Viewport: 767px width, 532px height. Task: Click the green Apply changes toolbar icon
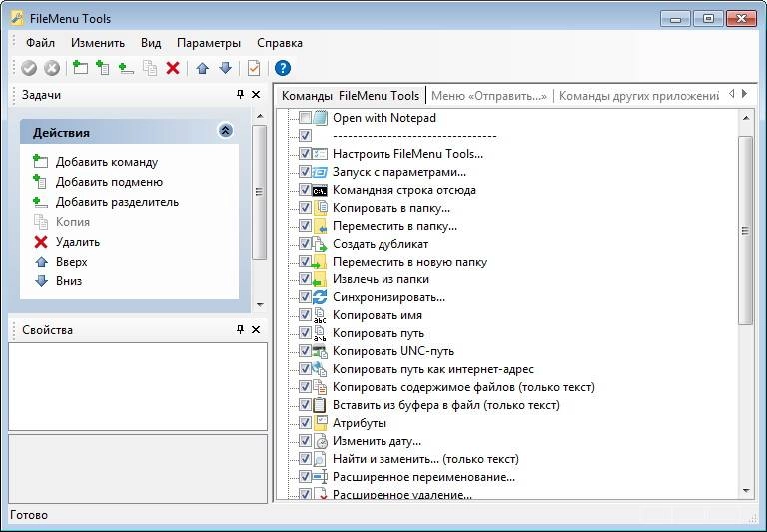pyautogui.click(x=29, y=68)
